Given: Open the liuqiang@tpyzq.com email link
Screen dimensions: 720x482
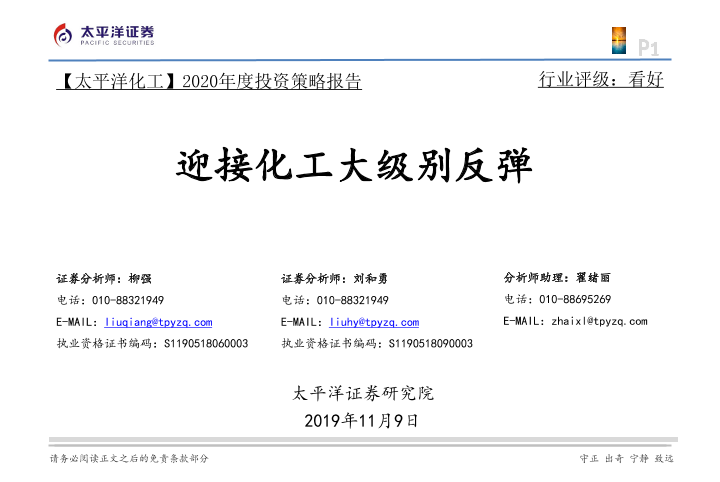Looking at the screenshot, I should tap(158, 322).
